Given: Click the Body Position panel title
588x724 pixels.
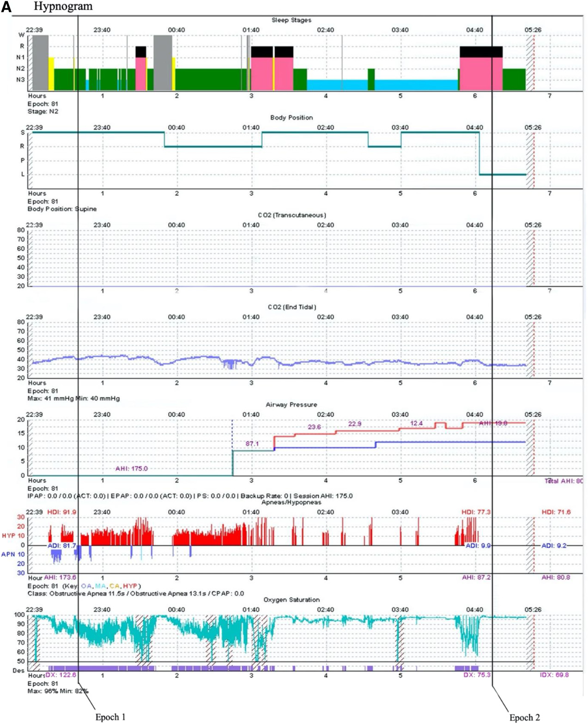Looking at the screenshot, I should click(x=291, y=117).
